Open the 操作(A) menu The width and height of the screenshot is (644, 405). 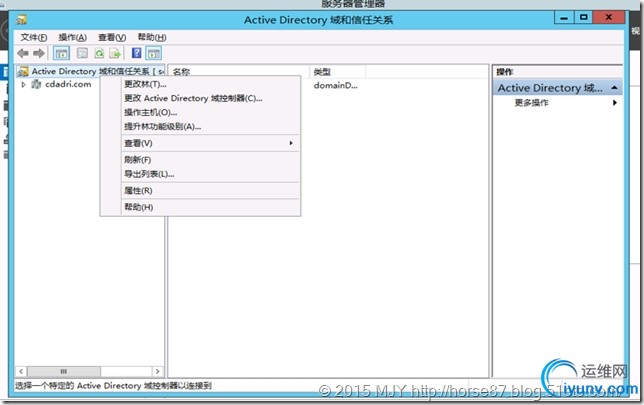coord(72,38)
